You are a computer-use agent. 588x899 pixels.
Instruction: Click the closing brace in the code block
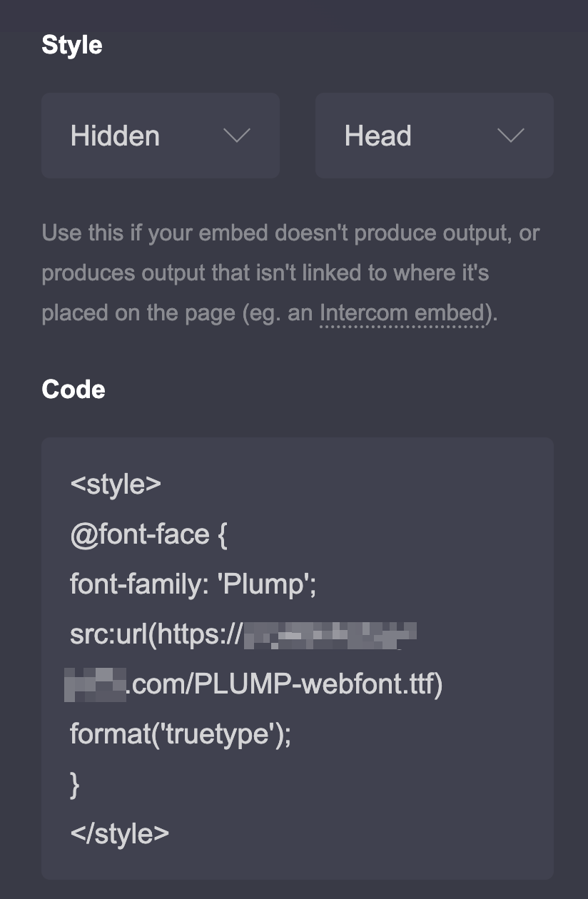coord(74,783)
